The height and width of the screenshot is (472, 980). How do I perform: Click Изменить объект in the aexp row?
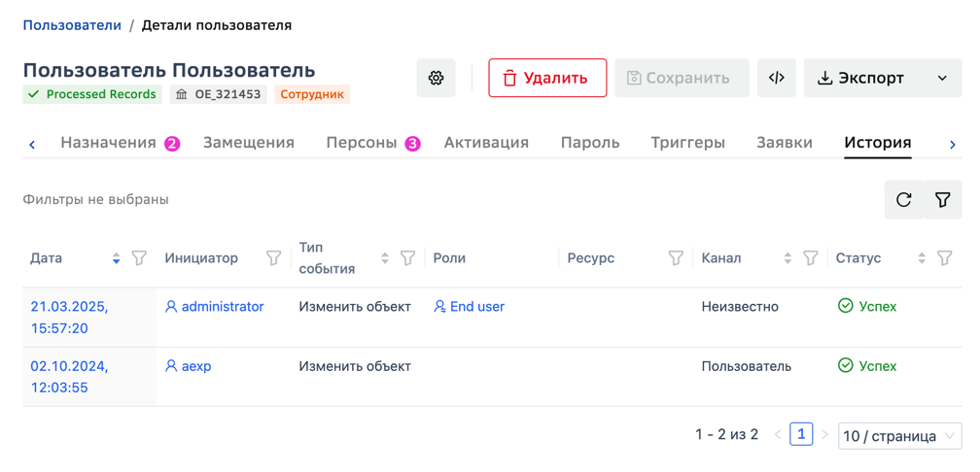click(354, 366)
